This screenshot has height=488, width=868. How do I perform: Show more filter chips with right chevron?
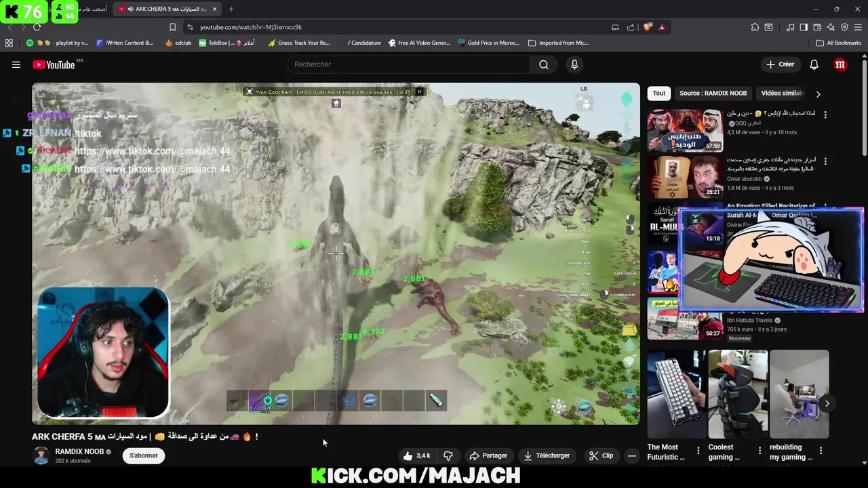click(x=818, y=94)
